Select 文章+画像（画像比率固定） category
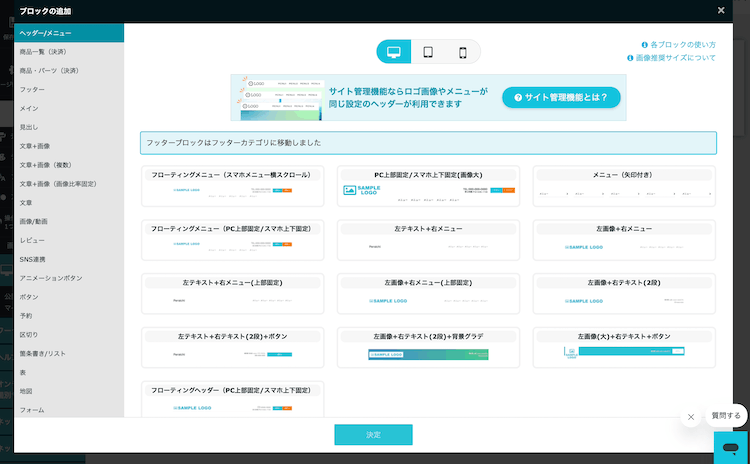 (69, 184)
